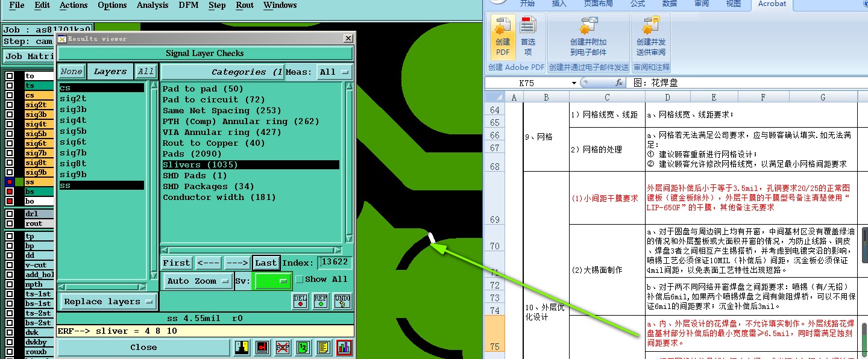Toggle the checkbox for layer rout
The height and width of the screenshot is (359, 868).
pyautogui.click(x=9, y=223)
